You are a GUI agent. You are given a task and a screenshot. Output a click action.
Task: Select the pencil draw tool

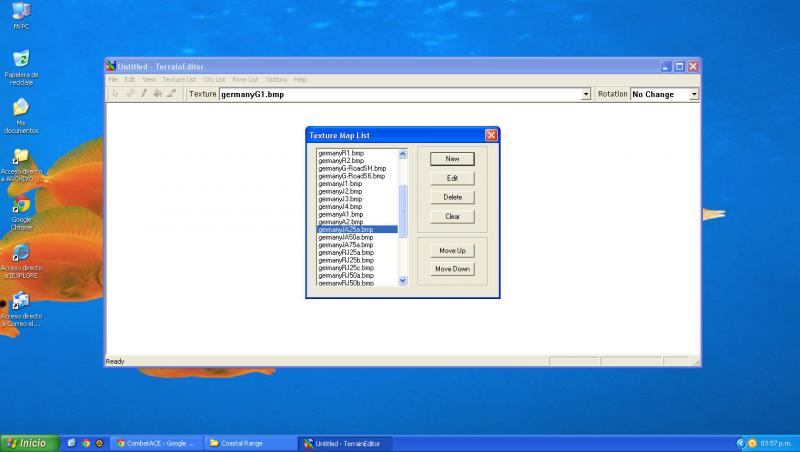click(x=144, y=94)
